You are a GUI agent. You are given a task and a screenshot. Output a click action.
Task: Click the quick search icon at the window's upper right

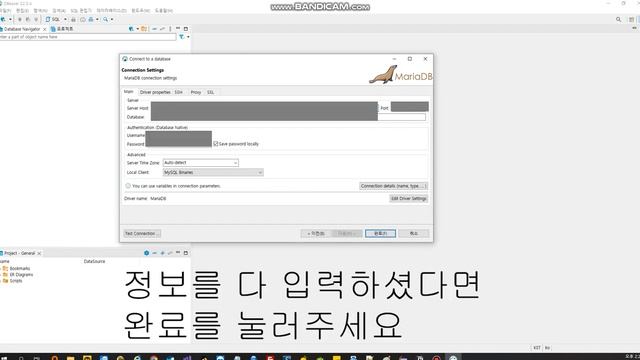point(618,19)
